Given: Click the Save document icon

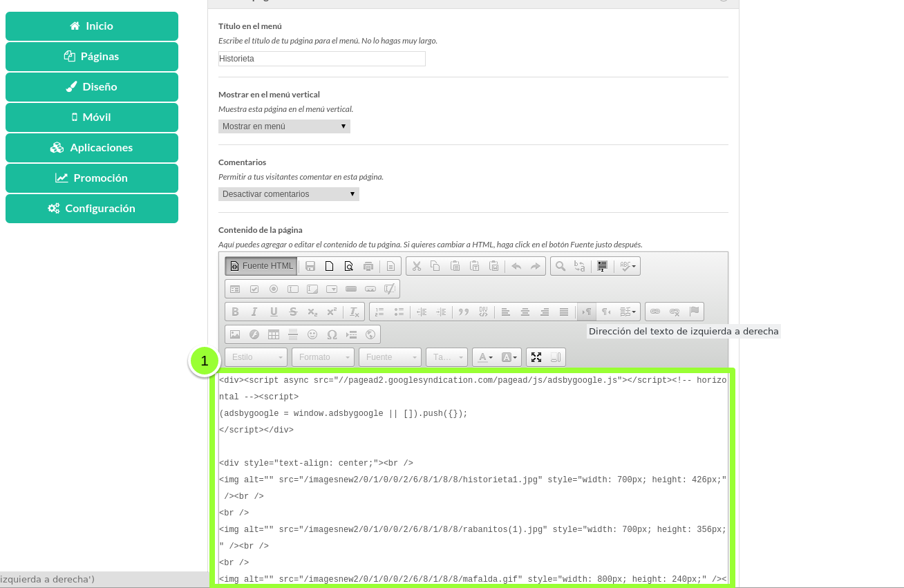Looking at the screenshot, I should point(310,266).
